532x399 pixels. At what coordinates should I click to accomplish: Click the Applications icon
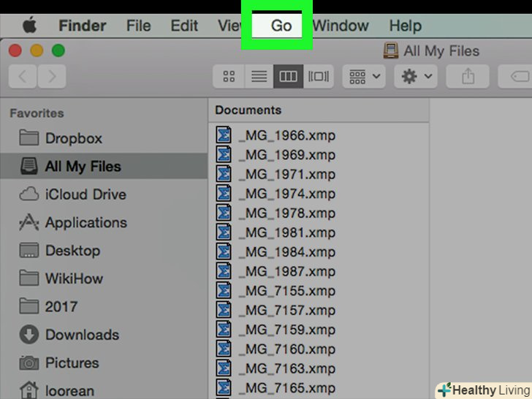coord(28,222)
